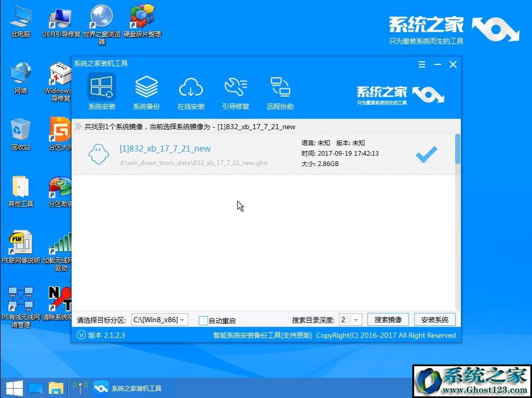Minimize the 系统之家装机工具 window

pyautogui.click(x=438, y=64)
